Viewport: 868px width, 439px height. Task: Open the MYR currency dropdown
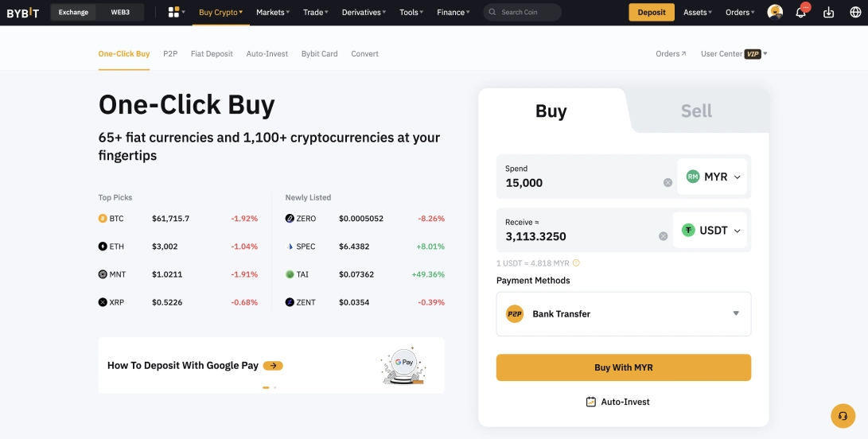point(713,177)
